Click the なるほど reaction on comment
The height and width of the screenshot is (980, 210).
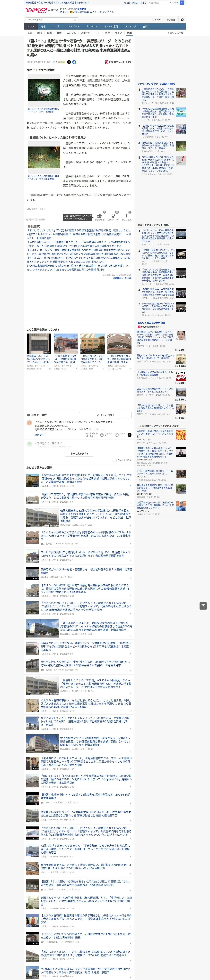click(x=106, y=435)
